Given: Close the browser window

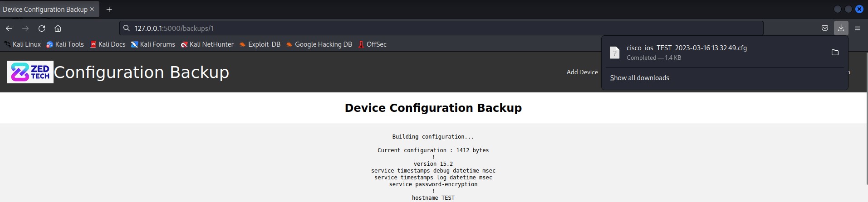Looking at the screenshot, I should click(x=859, y=9).
